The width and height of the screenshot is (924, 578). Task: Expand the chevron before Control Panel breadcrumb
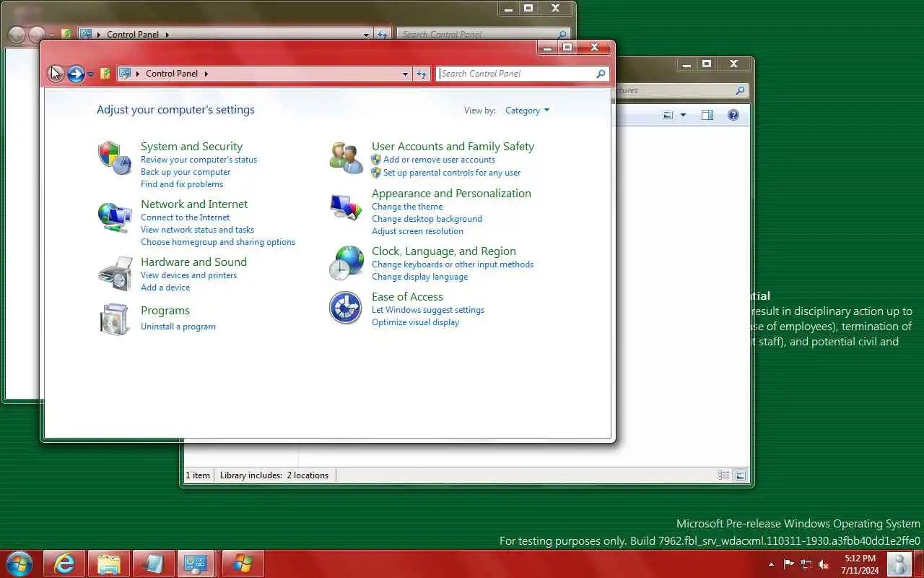pos(138,74)
